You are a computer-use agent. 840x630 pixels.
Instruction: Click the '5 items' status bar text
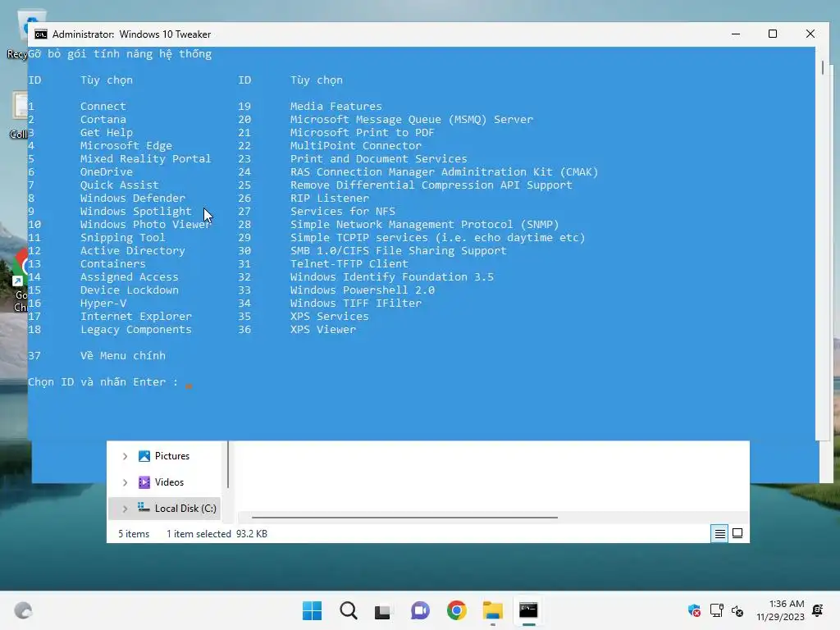tap(134, 533)
